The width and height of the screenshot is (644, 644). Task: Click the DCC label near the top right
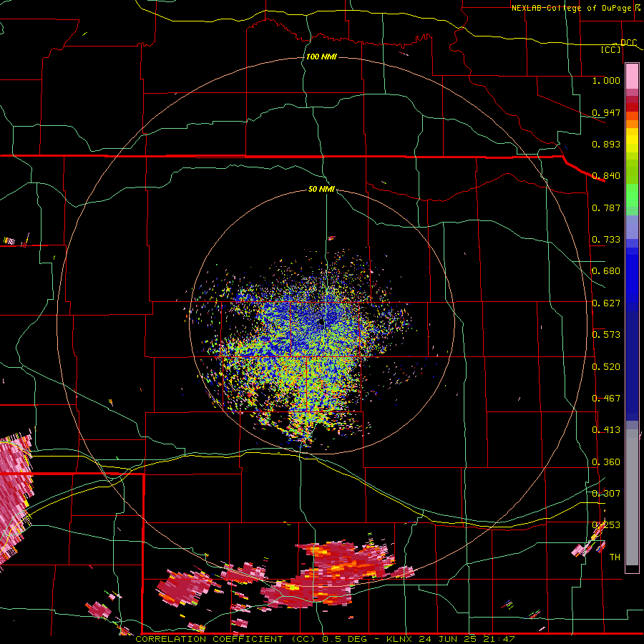[x=628, y=43]
